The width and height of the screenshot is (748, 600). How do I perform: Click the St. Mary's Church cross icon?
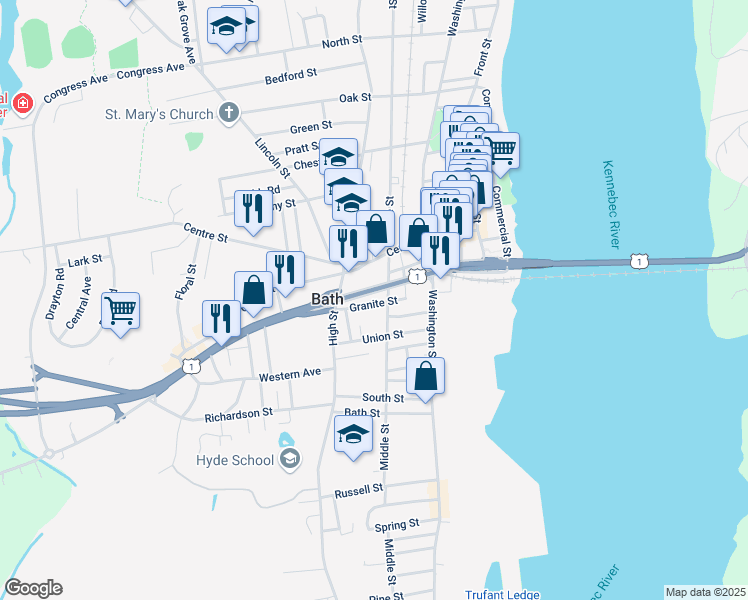point(229,113)
